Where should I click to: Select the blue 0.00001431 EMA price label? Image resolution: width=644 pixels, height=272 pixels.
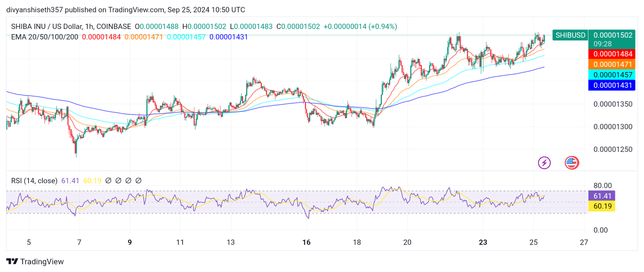tap(611, 85)
